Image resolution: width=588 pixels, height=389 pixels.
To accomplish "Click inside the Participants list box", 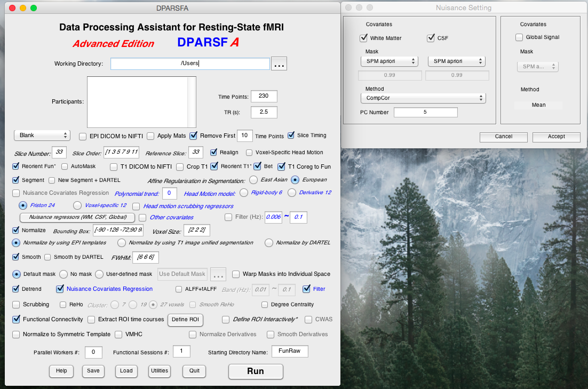I will tap(137, 102).
